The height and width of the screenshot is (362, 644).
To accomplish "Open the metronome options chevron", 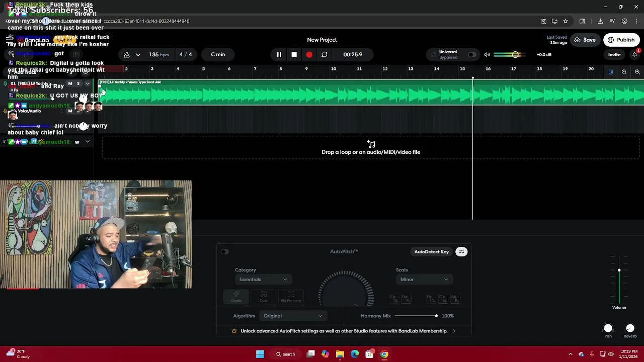I will 138,54.
